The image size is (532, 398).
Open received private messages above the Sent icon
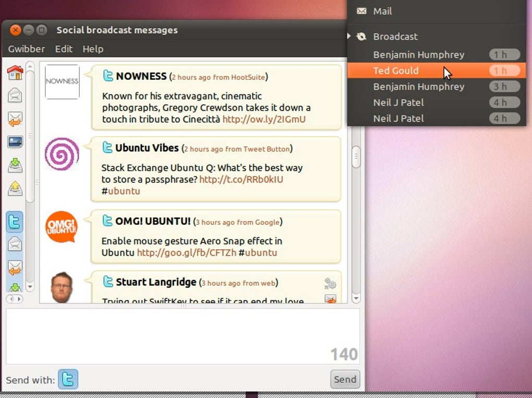[x=15, y=165]
